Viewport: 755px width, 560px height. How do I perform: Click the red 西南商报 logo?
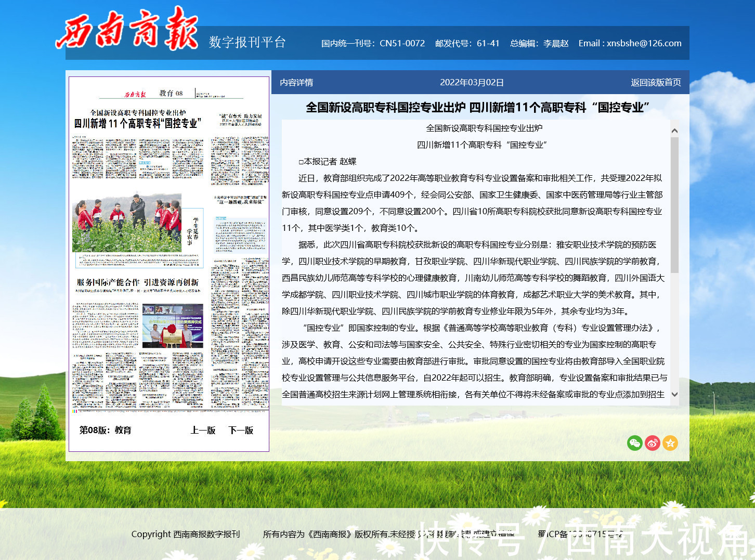pos(127,29)
